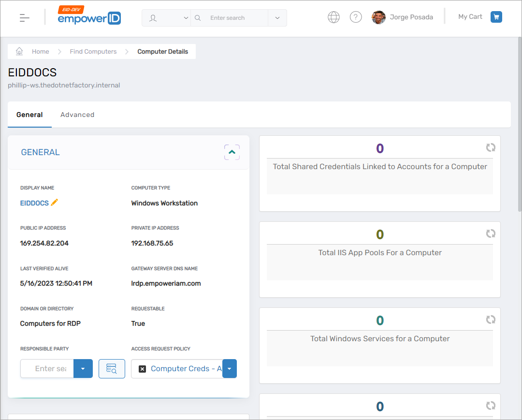Screen dimensions: 522x420
Task: Switch to the Advanced tab
Action: pyautogui.click(x=77, y=115)
